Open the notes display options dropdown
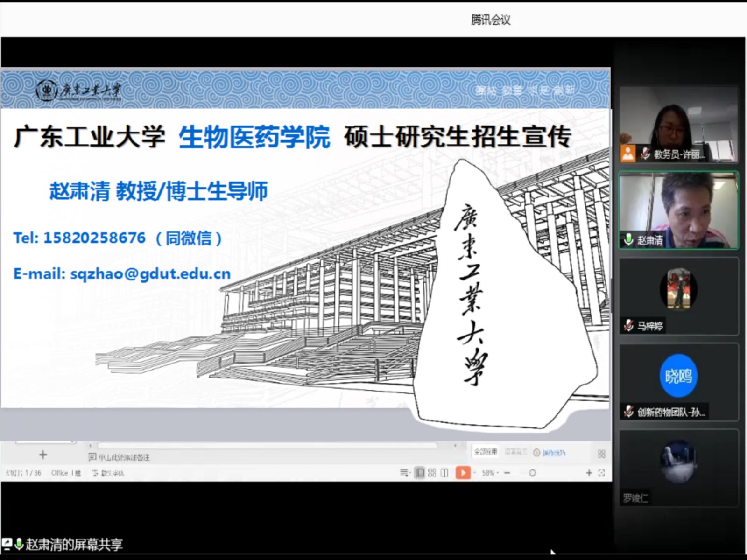The width and height of the screenshot is (747, 560). tap(404, 473)
